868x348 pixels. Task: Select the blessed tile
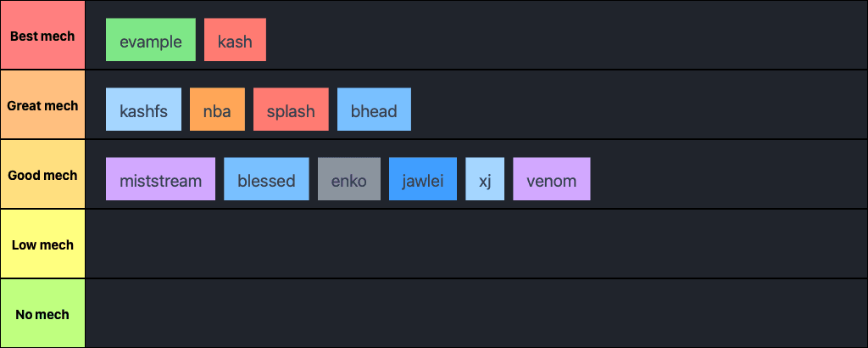(x=266, y=179)
